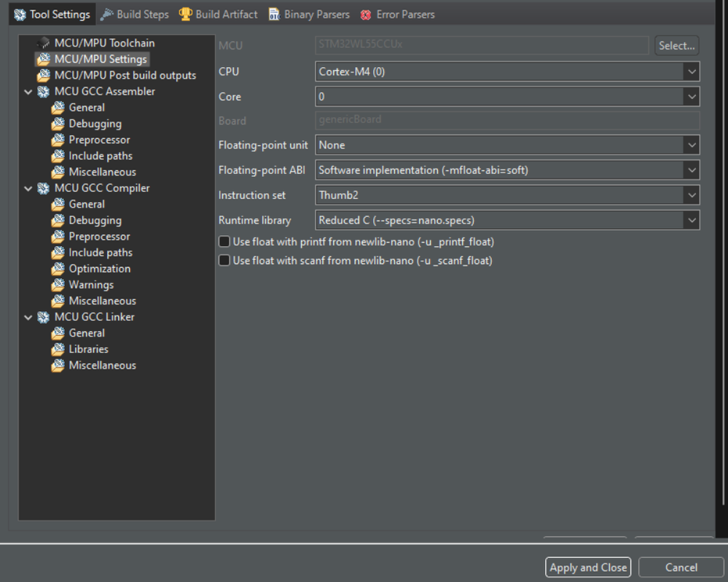The width and height of the screenshot is (728, 582).
Task: Click the Assembler Include paths folder icon
Action: [58, 156]
